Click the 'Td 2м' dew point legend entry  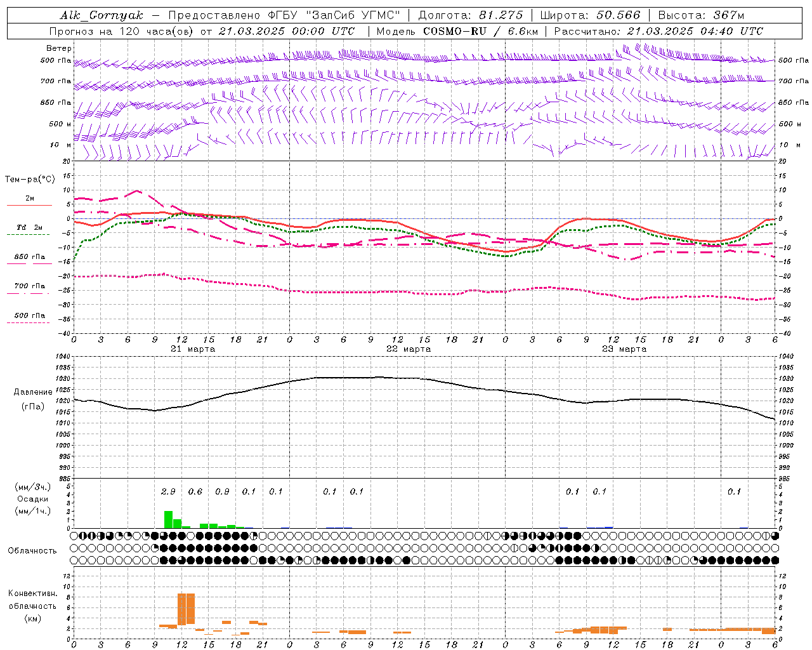[x=30, y=227]
